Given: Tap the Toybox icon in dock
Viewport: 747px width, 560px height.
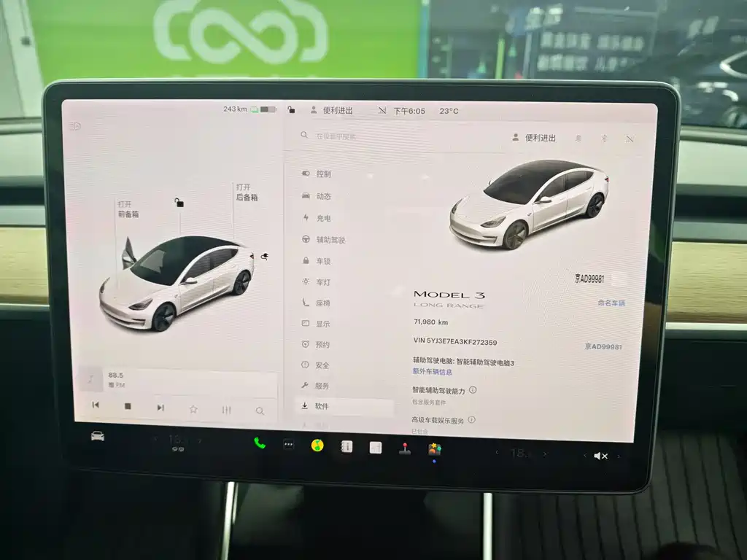Looking at the screenshot, I should point(435,449).
